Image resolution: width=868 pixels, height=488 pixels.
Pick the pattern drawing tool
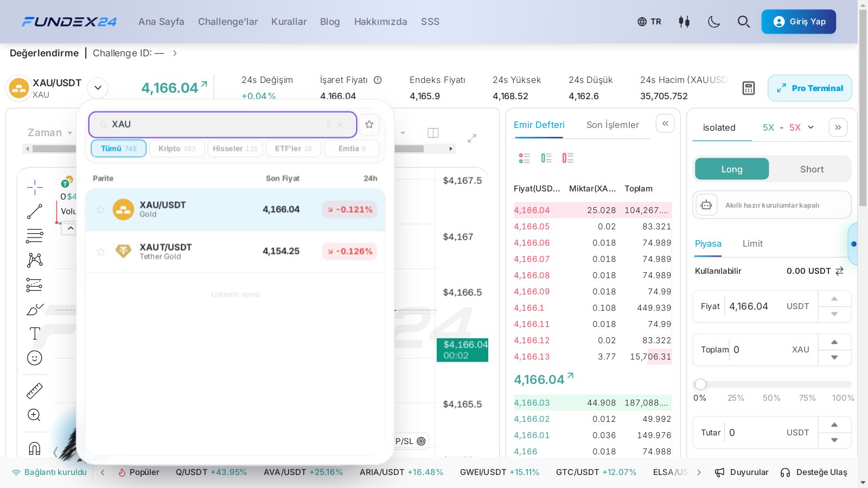click(x=35, y=260)
